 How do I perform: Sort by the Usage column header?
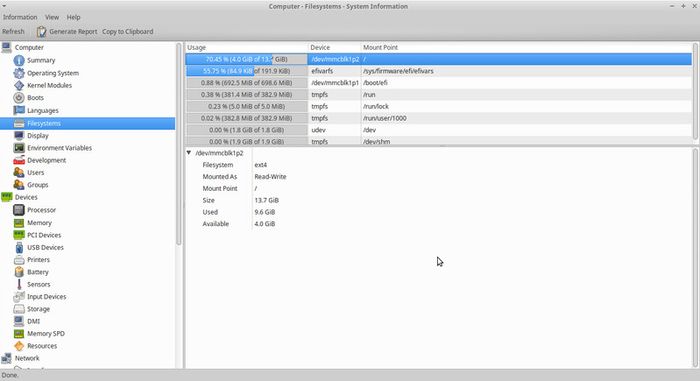[246, 47]
